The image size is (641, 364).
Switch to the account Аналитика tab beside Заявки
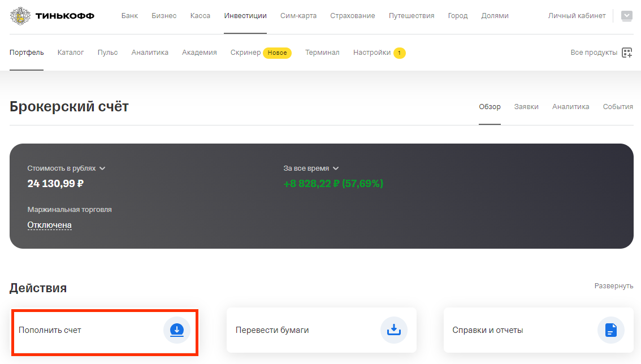[x=571, y=107]
